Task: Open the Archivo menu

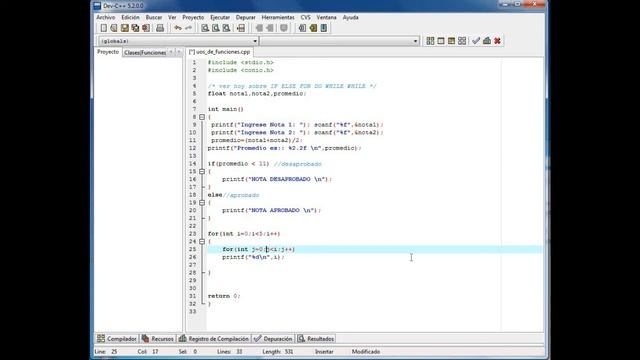Action: [106, 18]
